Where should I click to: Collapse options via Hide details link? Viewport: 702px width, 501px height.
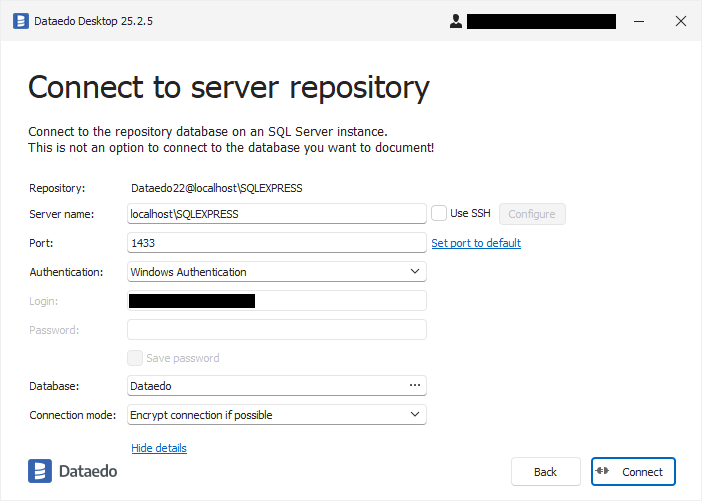coord(159,448)
